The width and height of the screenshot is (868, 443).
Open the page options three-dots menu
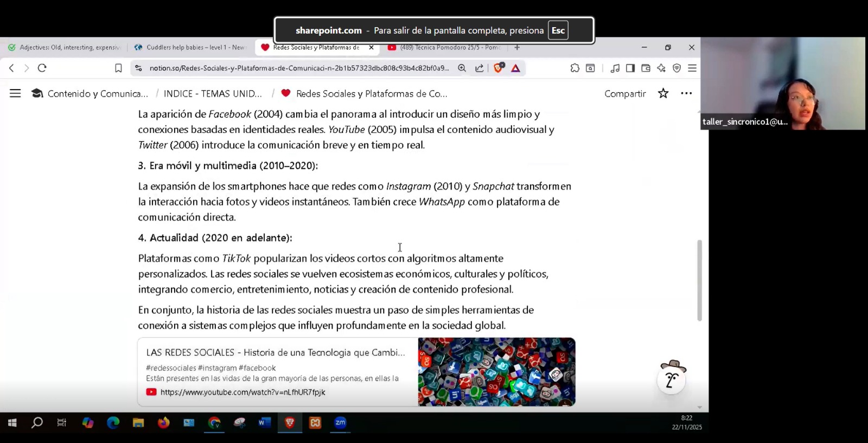pos(686,93)
